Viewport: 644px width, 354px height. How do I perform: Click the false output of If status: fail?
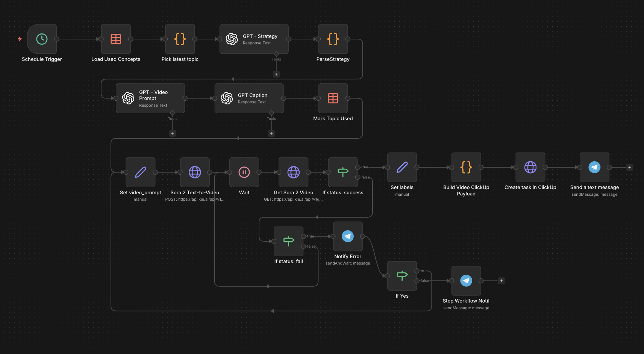click(303, 246)
